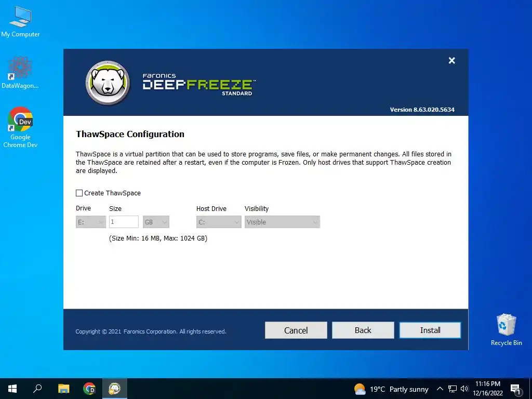The width and height of the screenshot is (532, 399).
Task: Click the network tray icon
Action: (x=453, y=389)
